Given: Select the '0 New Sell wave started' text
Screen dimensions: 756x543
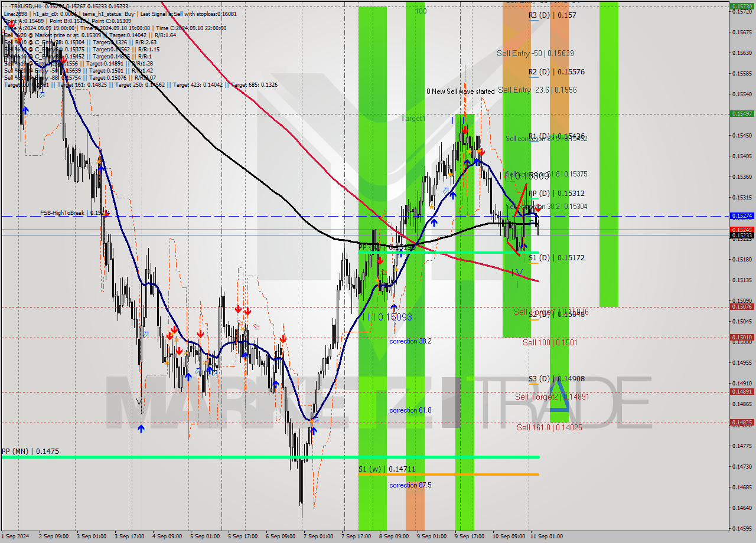Looking at the screenshot, I should 461,91.
